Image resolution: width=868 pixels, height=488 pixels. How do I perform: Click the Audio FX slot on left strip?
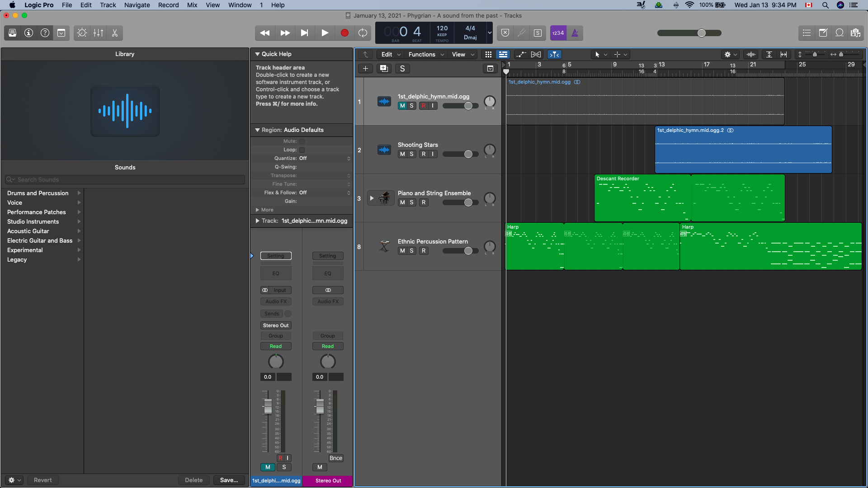[x=276, y=301]
